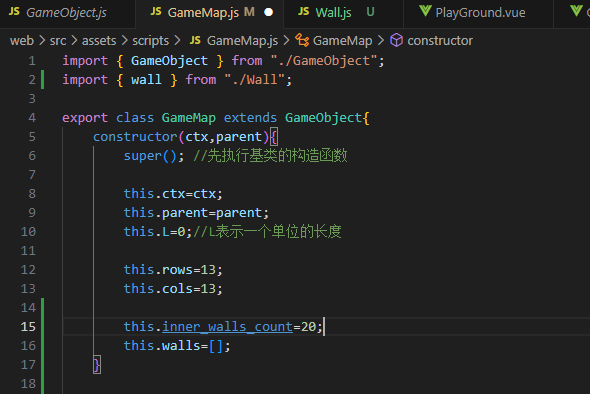Click 'this.L=0;' on line 10
The image size is (590, 394).
[158, 231]
